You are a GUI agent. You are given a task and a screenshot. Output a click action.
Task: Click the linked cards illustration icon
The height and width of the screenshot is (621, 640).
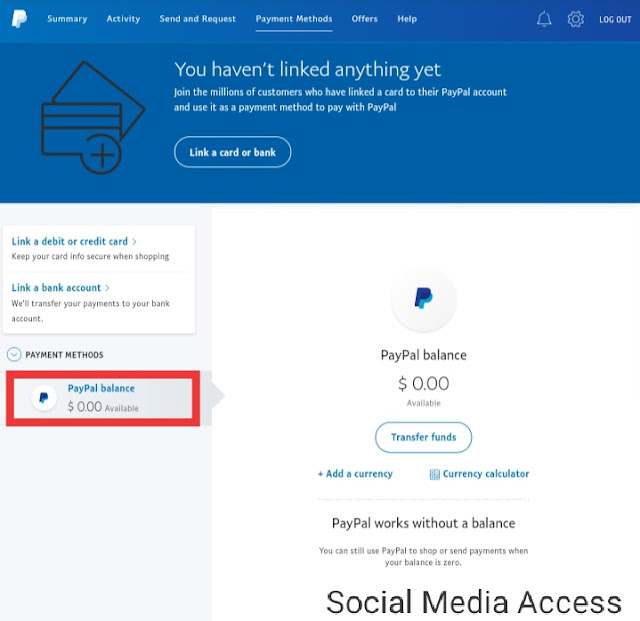93,118
